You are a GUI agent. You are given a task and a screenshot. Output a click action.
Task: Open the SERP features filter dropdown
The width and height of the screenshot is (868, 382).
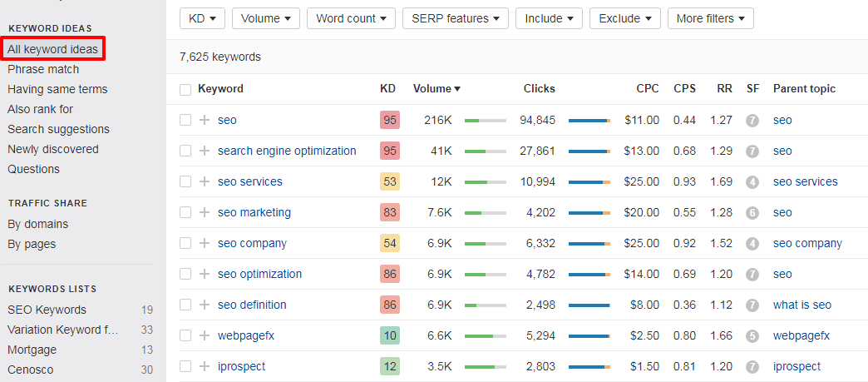455,18
